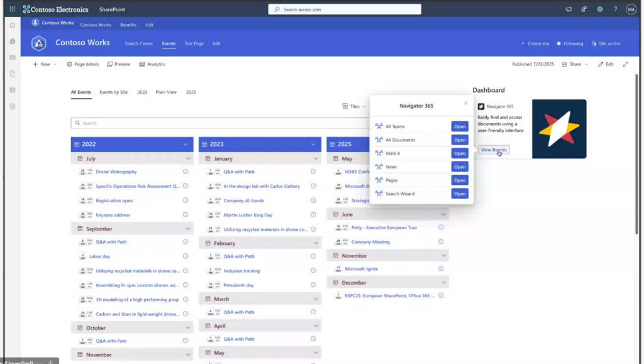Click the View Boards button
This screenshot has height=364, width=644.
(494, 150)
